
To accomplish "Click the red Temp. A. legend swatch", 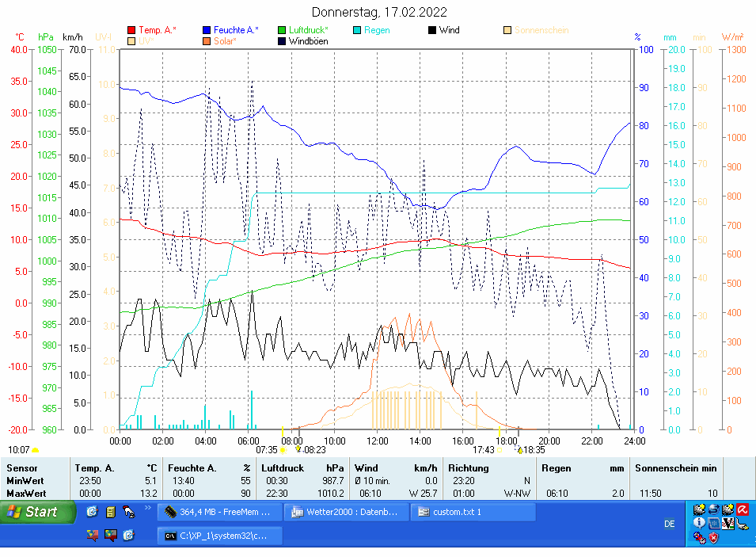I will pyautogui.click(x=131, y=30).
